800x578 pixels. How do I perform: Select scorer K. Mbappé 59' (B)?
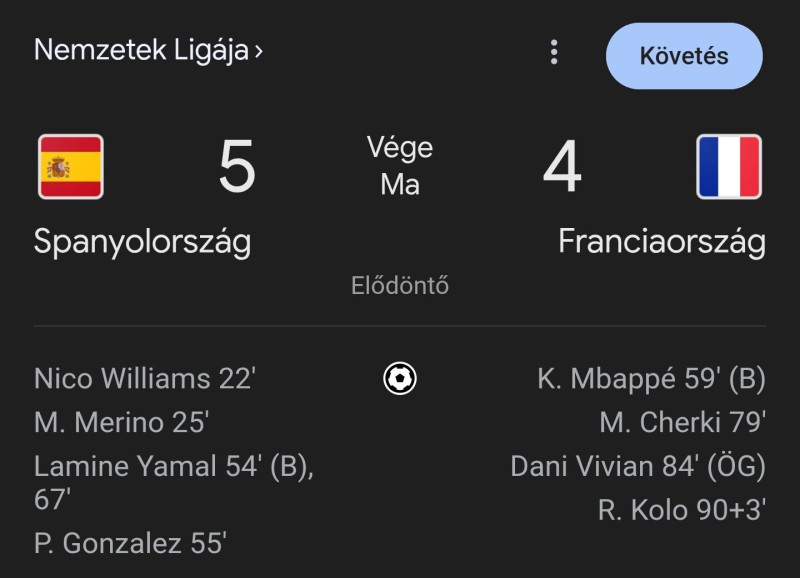click(x=652, y=379)
